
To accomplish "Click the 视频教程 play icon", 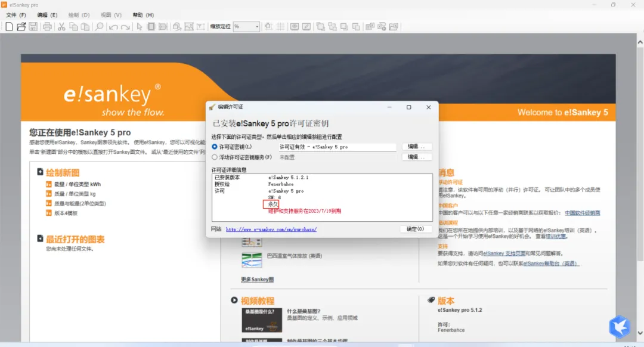I will coord(234,300).
